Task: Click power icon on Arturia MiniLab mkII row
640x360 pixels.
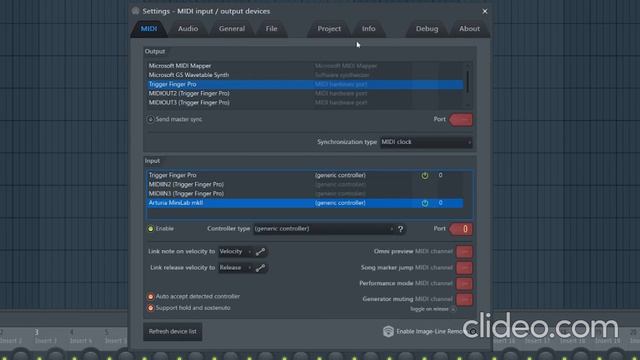Action: pos(425,203)
